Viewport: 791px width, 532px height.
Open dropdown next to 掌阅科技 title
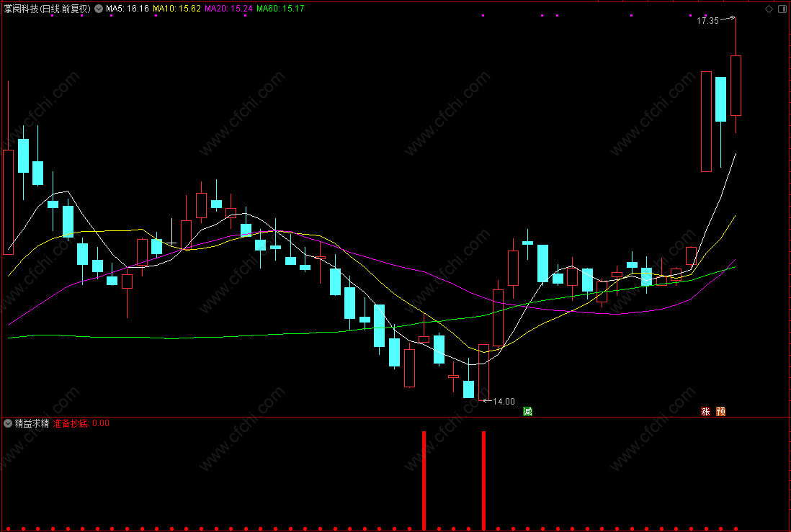pos(99,9)
